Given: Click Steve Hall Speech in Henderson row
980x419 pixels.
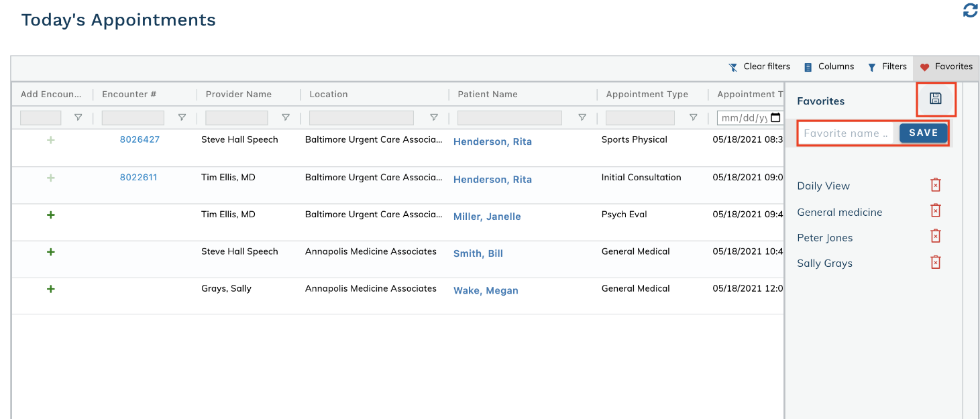Looking at the screenshot, I should tap(239, 139).
